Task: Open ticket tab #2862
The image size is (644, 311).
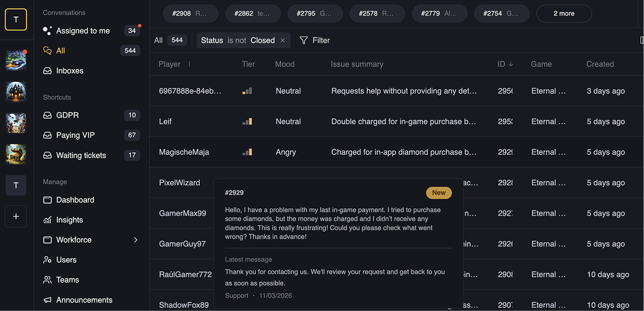Action: tap(253, 14)
